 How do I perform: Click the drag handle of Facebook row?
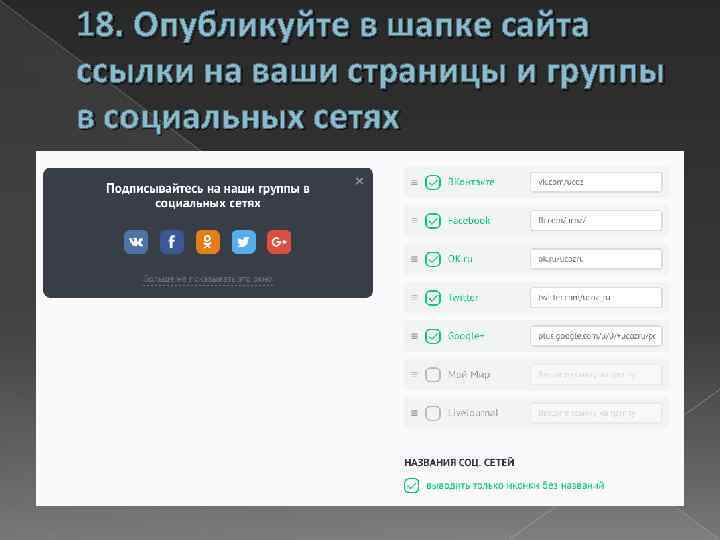(x=414, y=221)
